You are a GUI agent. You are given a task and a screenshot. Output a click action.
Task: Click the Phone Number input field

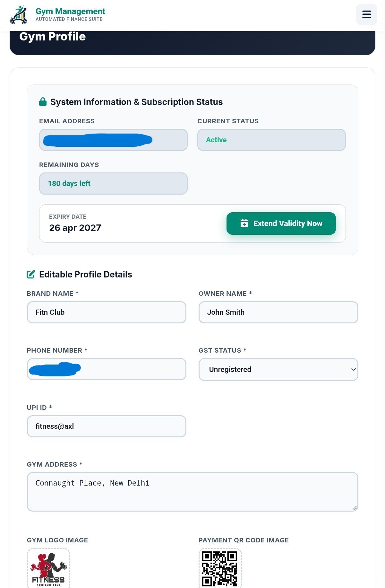click(107, 369)
